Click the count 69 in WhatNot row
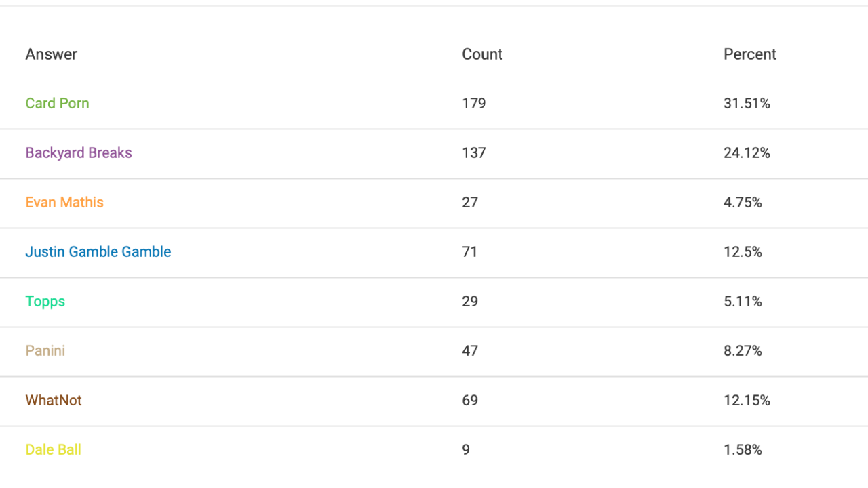 pyautogui.click(x=470, y=400)
